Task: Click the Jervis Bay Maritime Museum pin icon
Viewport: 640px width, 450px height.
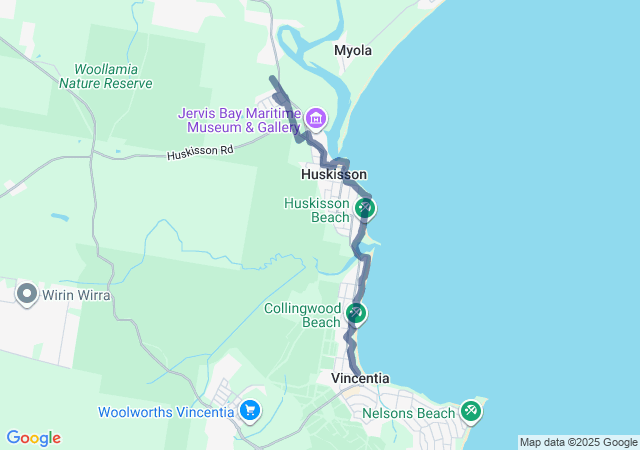Action: tap(316, 119)
